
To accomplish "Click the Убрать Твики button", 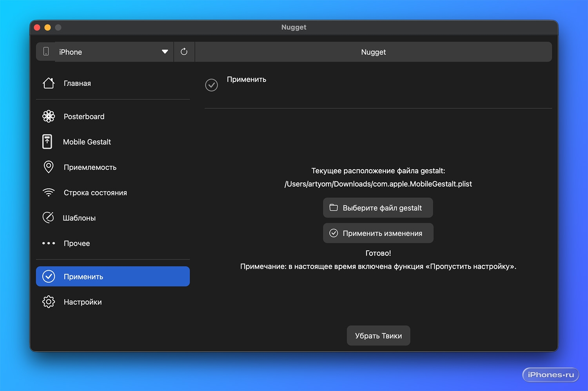I will [379, 336].
